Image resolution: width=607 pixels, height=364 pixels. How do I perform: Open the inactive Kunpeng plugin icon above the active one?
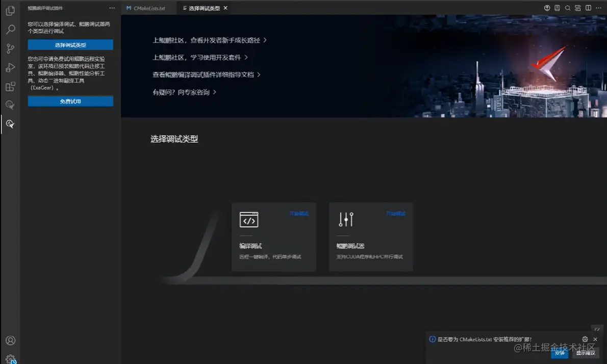click(x=10, y=105)
